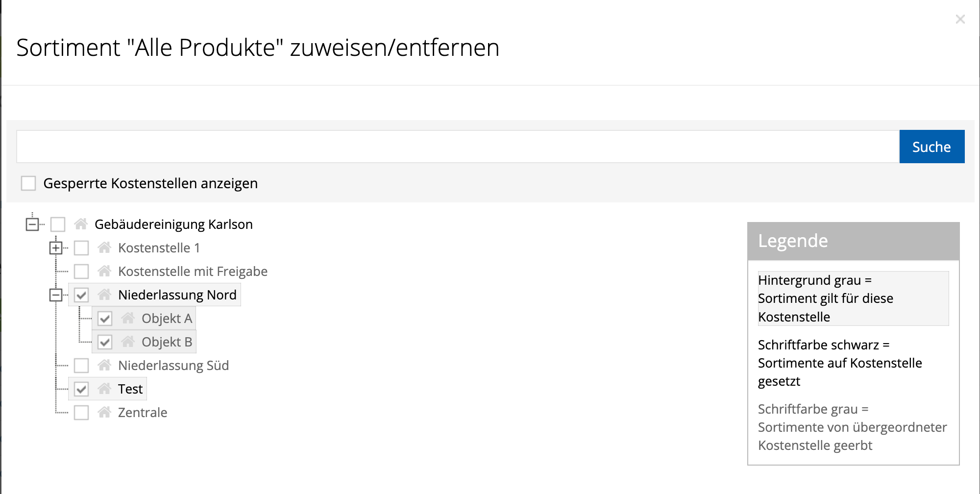Collapse the Gebäudereinigung Karlson tree node

pyautogui.click(x=32, y=224)
